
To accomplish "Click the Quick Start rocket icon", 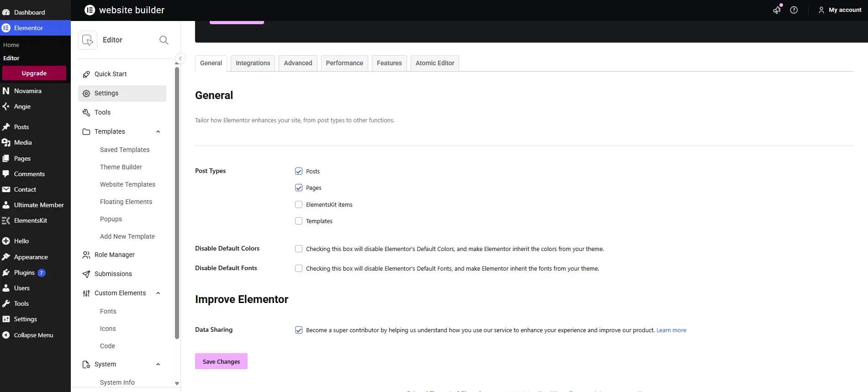I will pyautogui.click(x=86, y=74).
